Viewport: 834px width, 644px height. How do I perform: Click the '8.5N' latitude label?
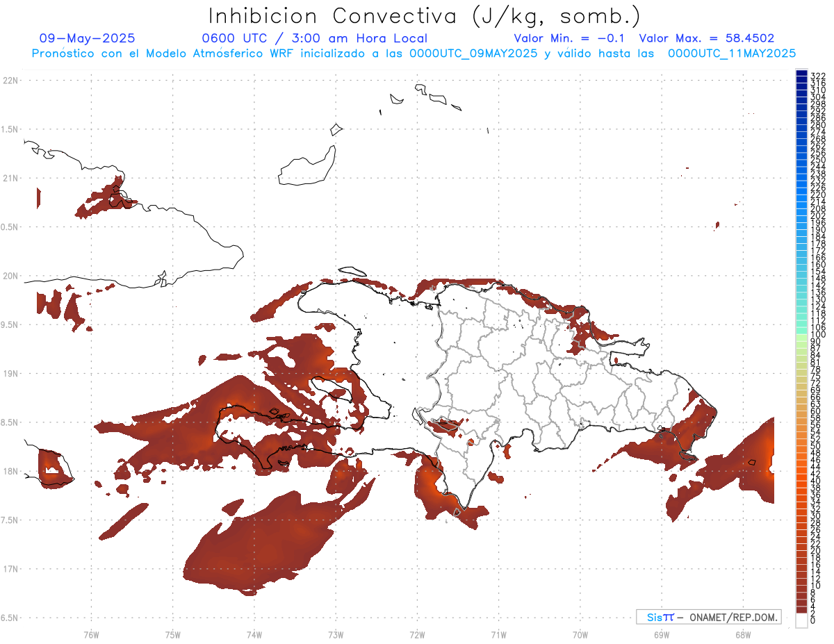click(9, 422)
